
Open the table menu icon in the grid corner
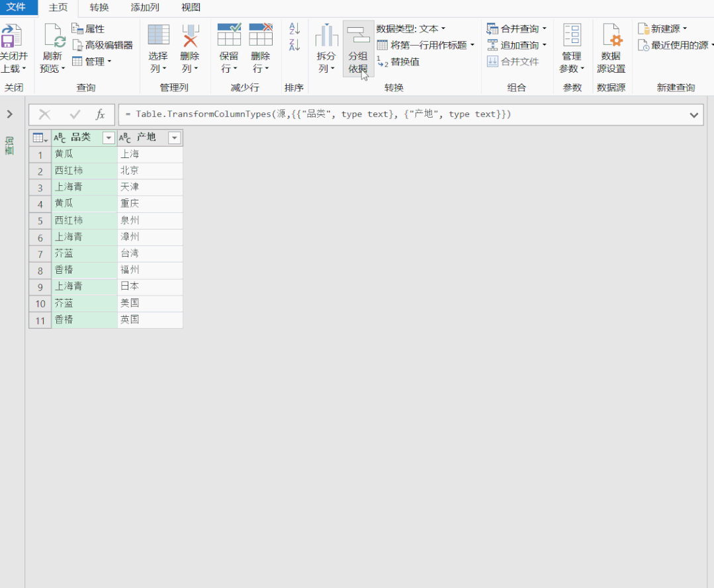[x=40, y=138]
